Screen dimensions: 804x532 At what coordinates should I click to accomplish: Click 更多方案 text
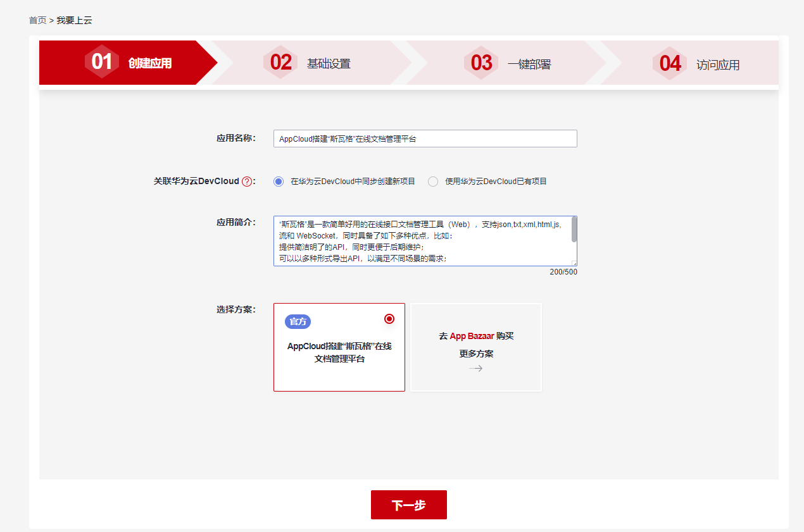(x=476, y=354)
